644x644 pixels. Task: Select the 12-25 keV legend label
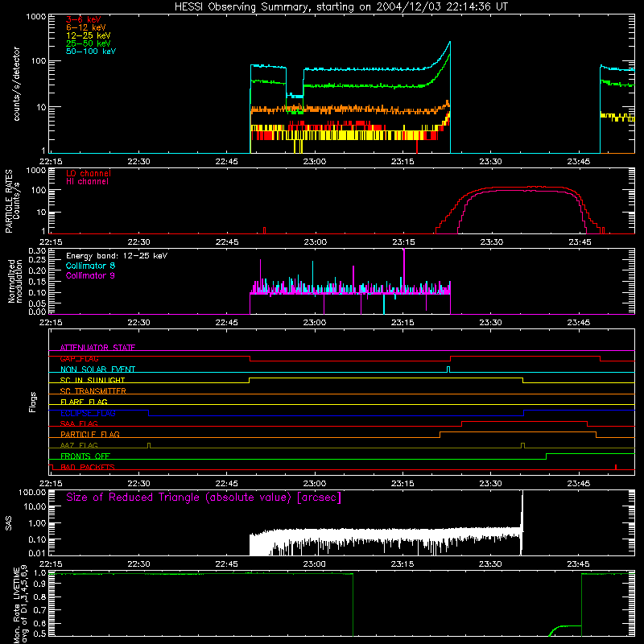[x=89, y=35]
